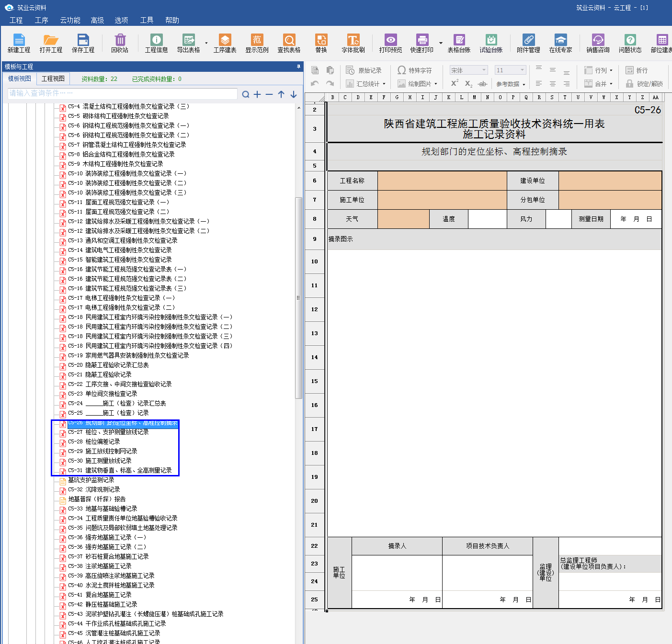Show 工程信息 project info
This screenshot has width=672, height=644.
[156, 43]
